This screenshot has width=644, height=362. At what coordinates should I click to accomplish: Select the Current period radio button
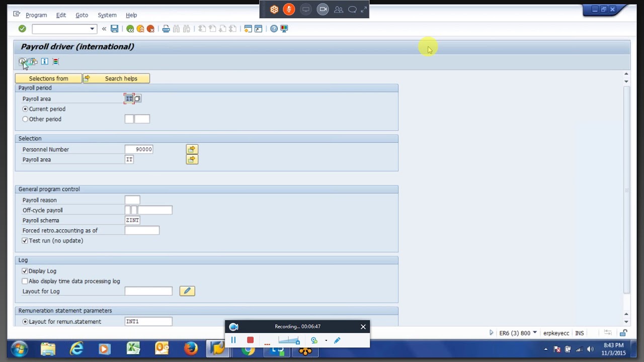(25, 109)
